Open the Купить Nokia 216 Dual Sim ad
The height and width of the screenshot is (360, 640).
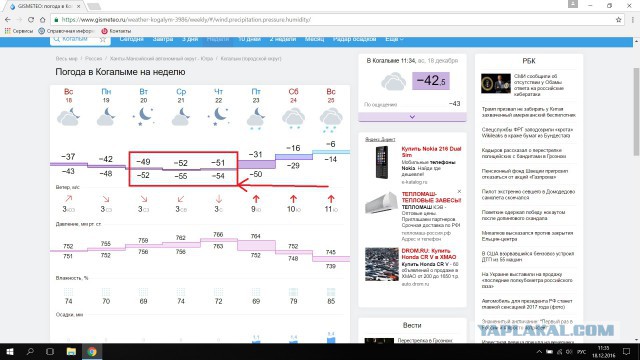(431, 152)
